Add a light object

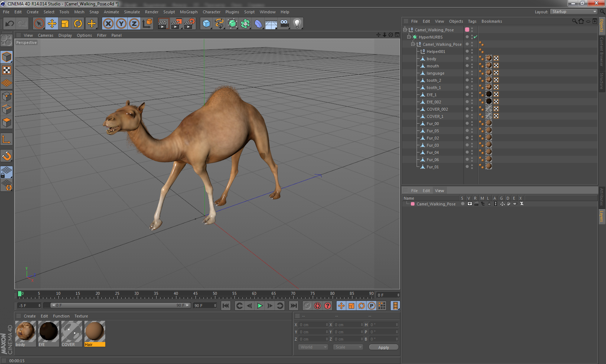(297, 24)
